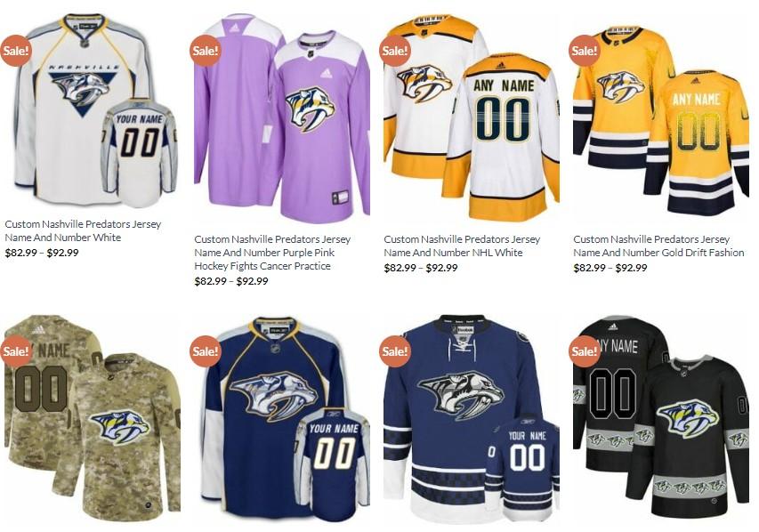
Task: Click the Sale badge on blue lace-up jersey
Action: (394, 351)
